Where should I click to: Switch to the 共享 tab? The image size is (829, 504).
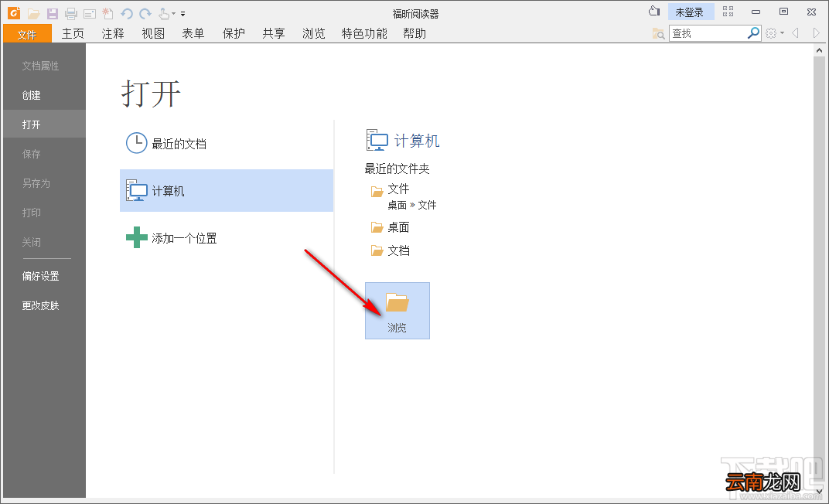[274, 34]
